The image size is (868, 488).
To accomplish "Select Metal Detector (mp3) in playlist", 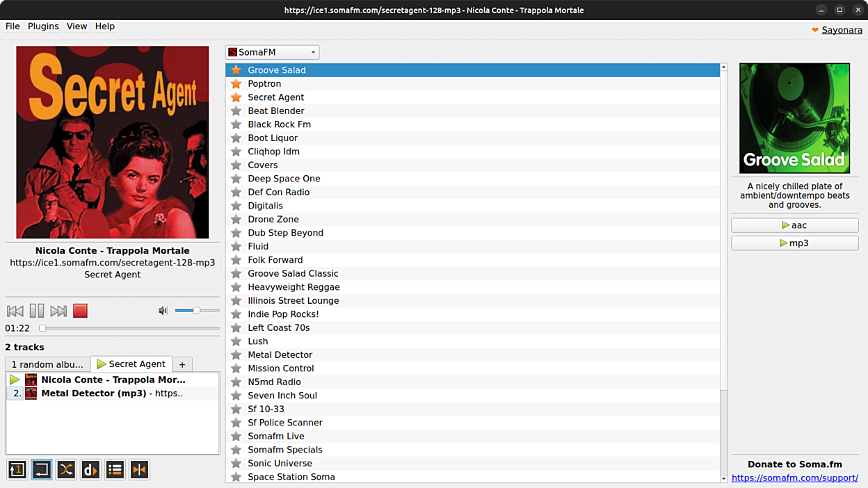I will point(111,393).
